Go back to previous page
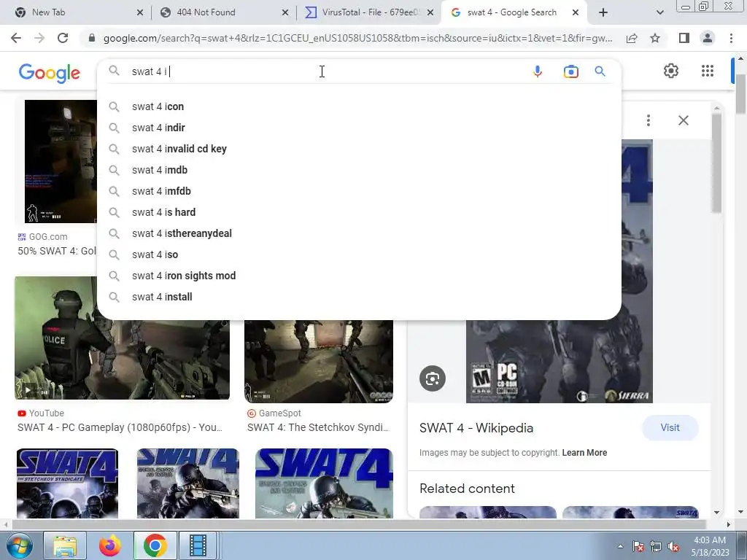This screenshot has height=560, width=747. pos(16,38)
